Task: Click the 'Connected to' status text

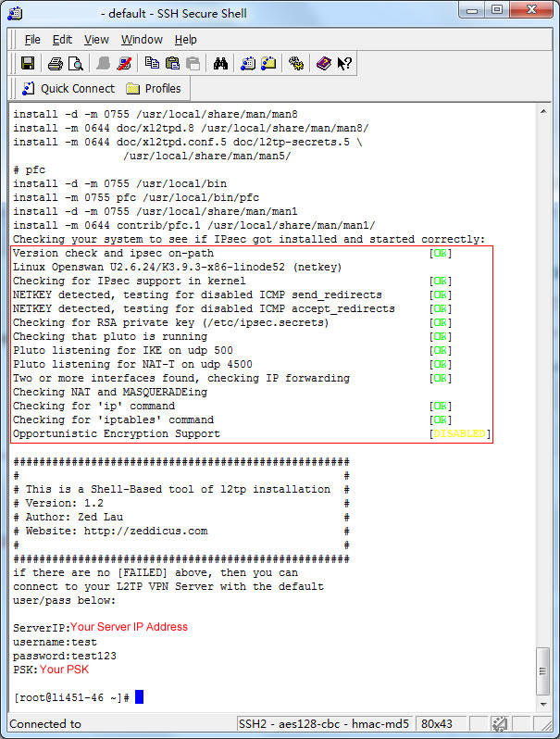Action: pos(45,723)
